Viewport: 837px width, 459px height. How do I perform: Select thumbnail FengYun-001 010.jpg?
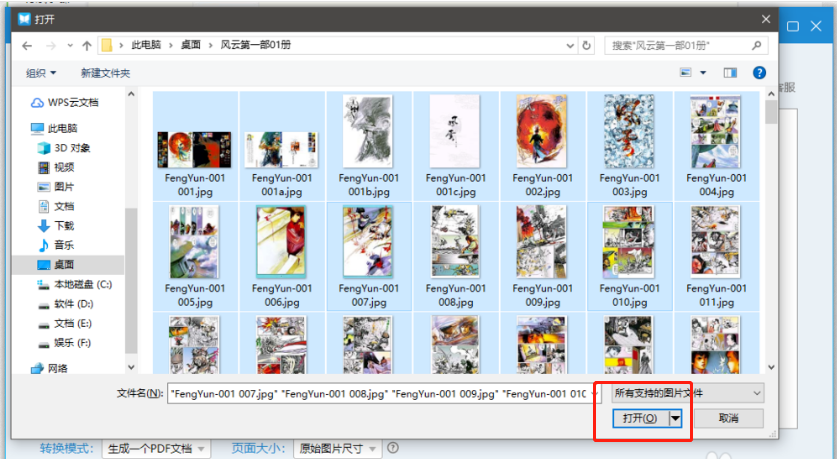point(630,256)
